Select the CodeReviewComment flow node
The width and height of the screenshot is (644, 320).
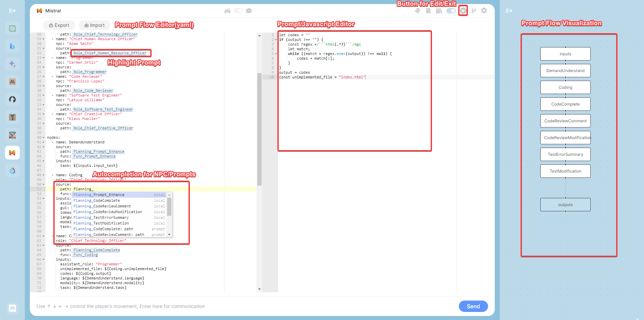click(566, 121)
